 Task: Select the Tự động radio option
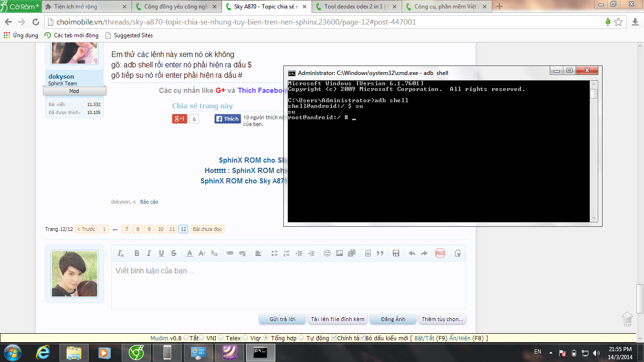click(302, 338)
